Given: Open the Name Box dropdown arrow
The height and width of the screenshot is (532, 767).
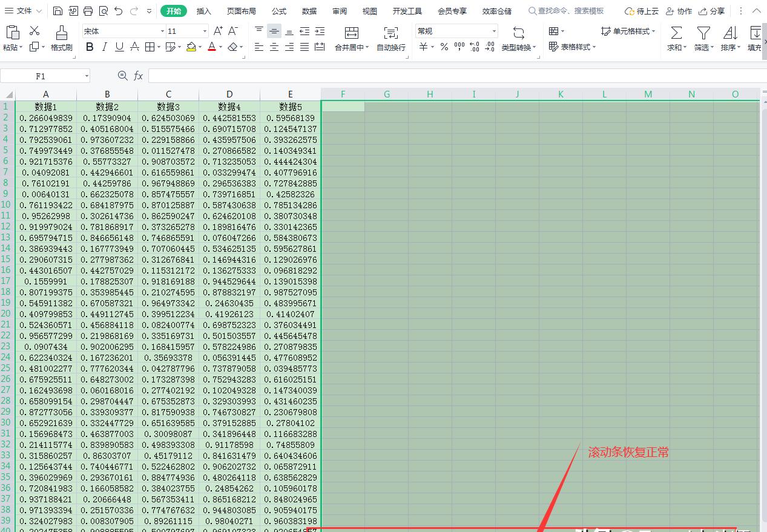Looking at the screenshot, I should click(x=87, y=76).
